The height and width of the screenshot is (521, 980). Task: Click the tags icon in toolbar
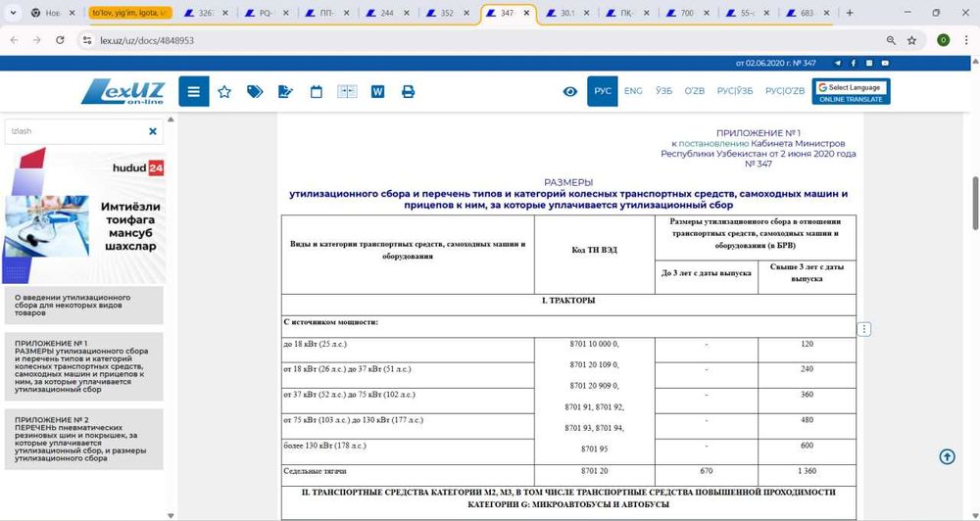(x=255, y=92)
